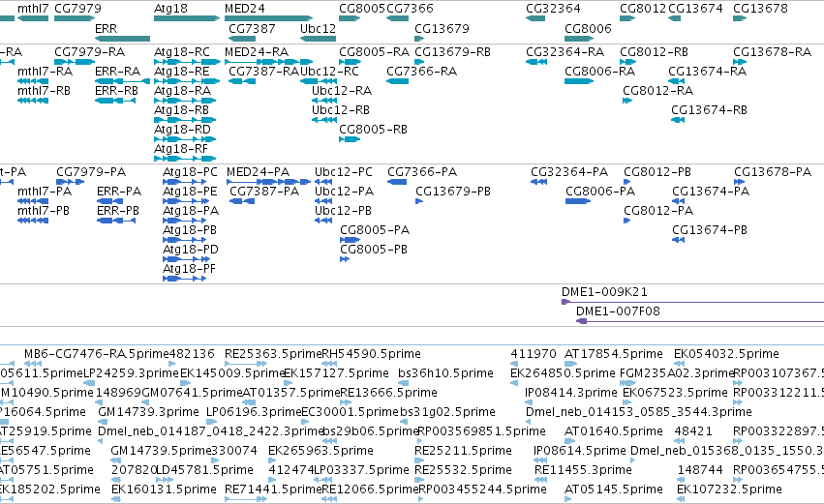Select protein label ERR-PB

[118, 211]
